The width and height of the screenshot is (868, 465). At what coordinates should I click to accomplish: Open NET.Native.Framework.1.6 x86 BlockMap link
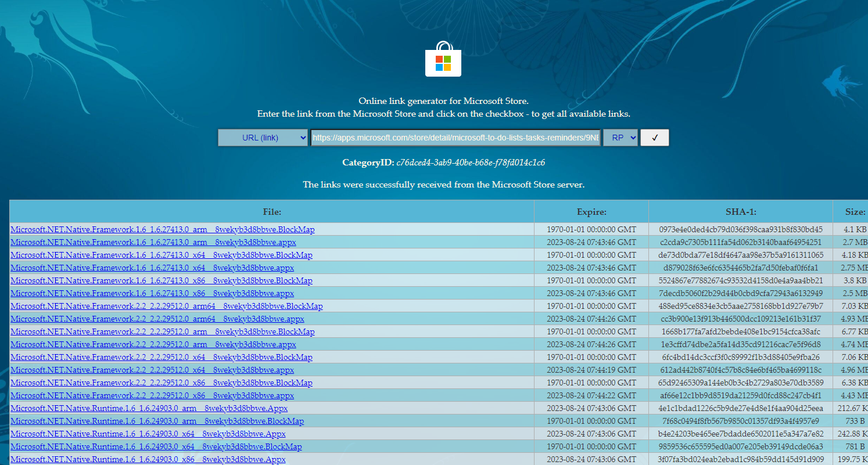[161, 280]
